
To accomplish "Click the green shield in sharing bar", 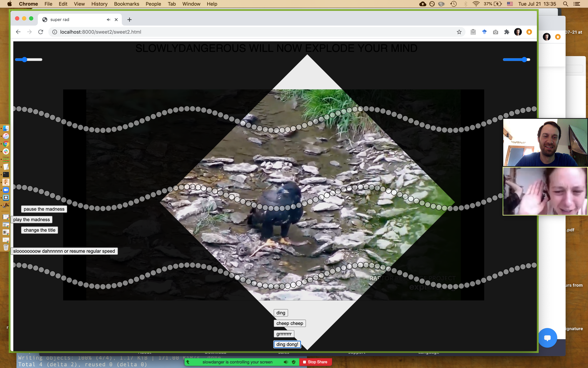I will [x=294, y=362].
